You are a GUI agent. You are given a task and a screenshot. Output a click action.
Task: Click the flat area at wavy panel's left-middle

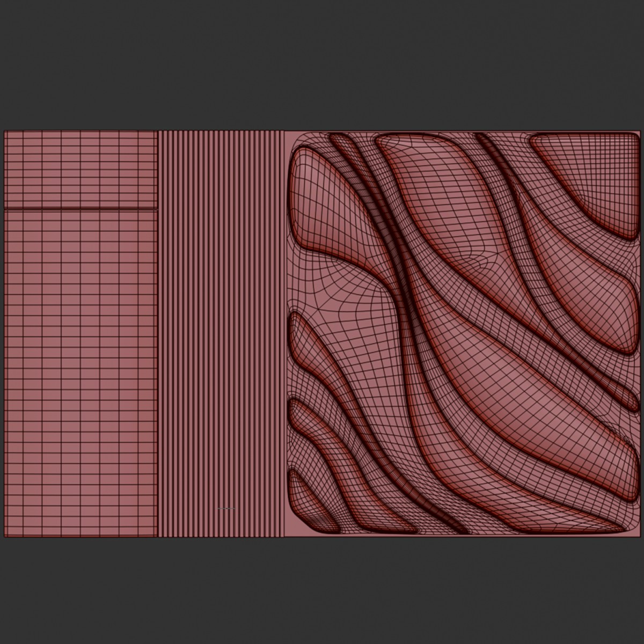pyautogui.click(x=333, y=290)
